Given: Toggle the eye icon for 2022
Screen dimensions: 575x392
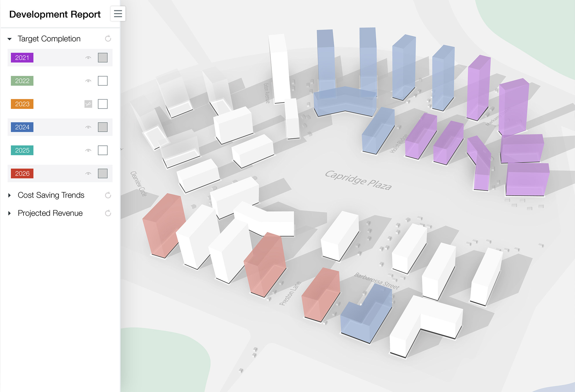Looking at the screenshot, I should tap(88, 81).
